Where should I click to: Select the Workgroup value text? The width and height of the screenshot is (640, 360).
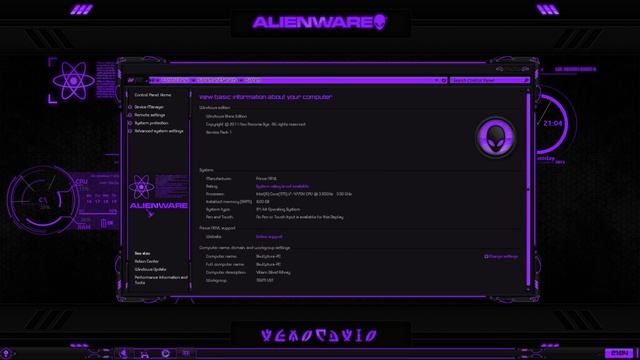[264, 280]
